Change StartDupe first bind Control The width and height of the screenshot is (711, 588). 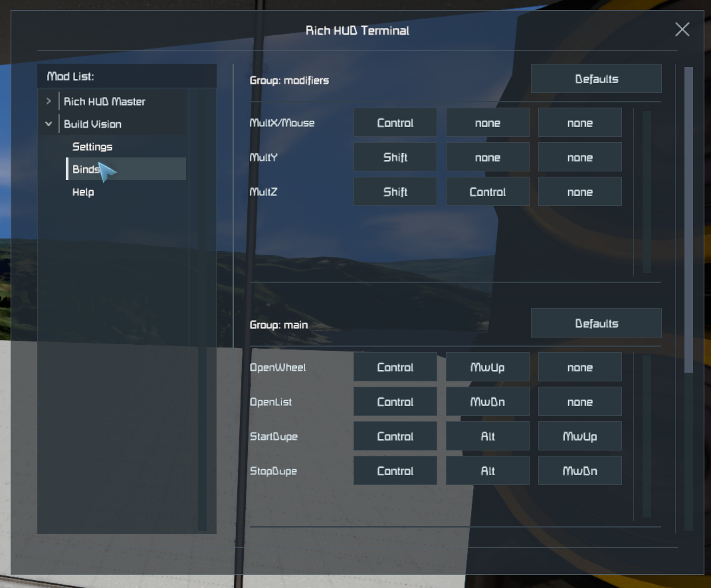pos(395,436)
